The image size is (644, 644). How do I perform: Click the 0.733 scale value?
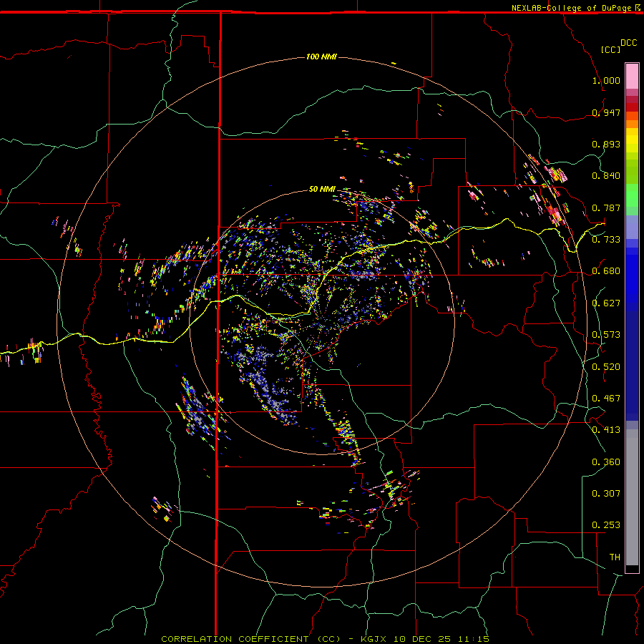[x=606, y=240]
